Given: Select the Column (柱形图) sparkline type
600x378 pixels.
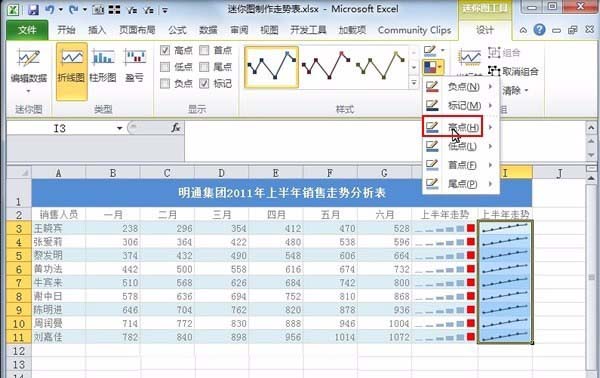Looking at the screenshot, I should (x=103, y=65).
